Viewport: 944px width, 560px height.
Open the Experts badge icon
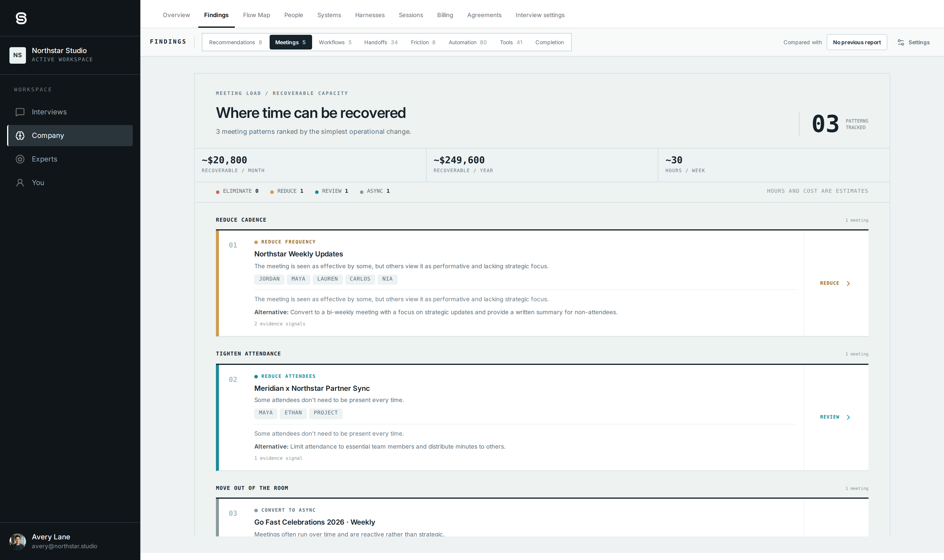point(20,159)
